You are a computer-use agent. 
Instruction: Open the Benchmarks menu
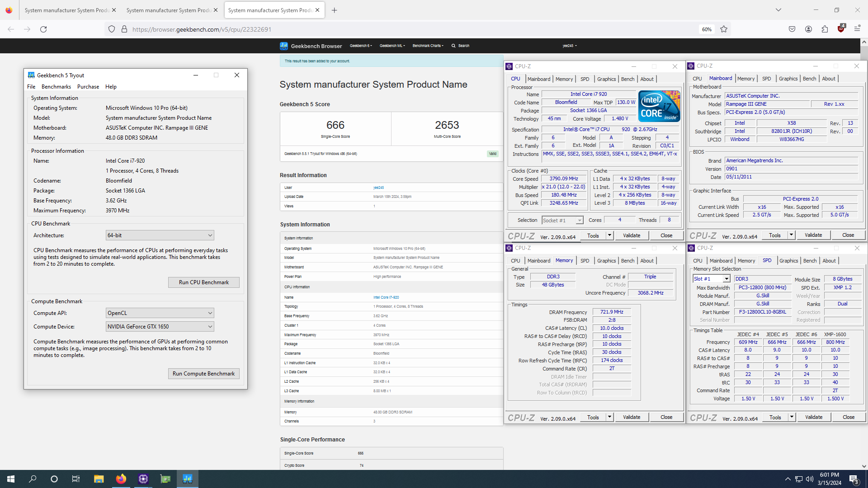[x=56, y=87]
